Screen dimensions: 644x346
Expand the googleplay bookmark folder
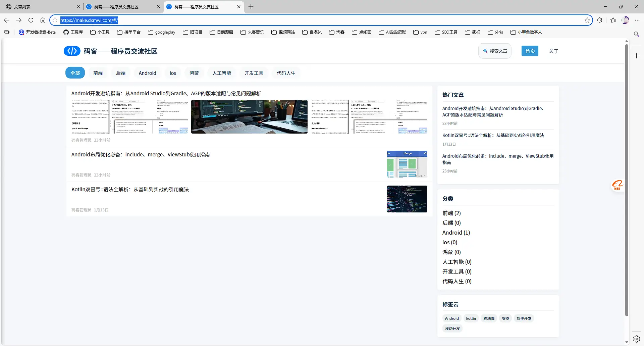pos(162,32)
